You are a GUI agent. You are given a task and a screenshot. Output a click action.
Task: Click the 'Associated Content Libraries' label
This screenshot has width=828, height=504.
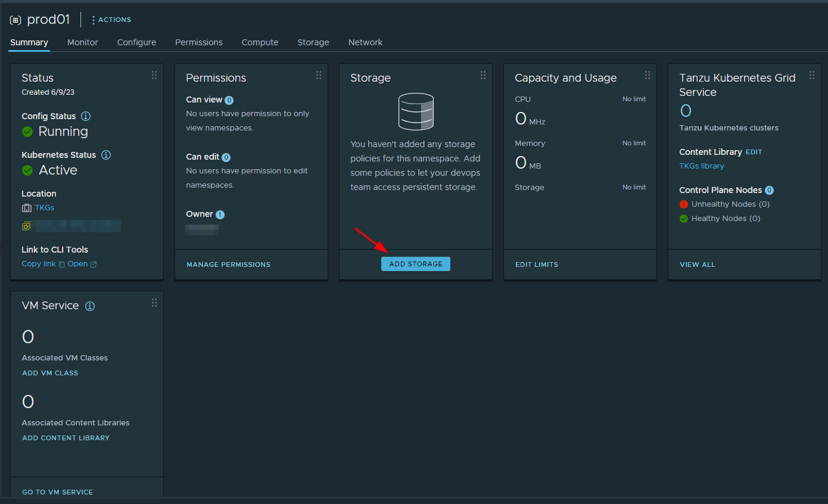point(76,423)
